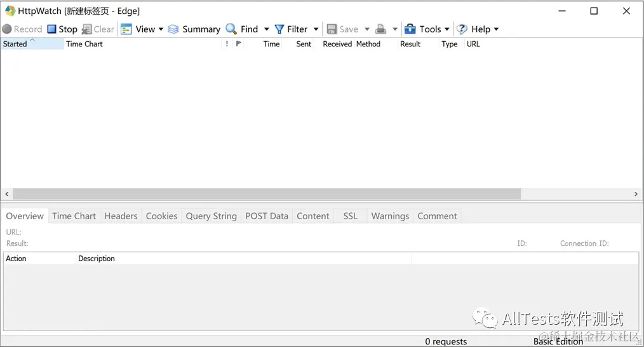Click the '0 requests' status bar text

tap(446, 341)
